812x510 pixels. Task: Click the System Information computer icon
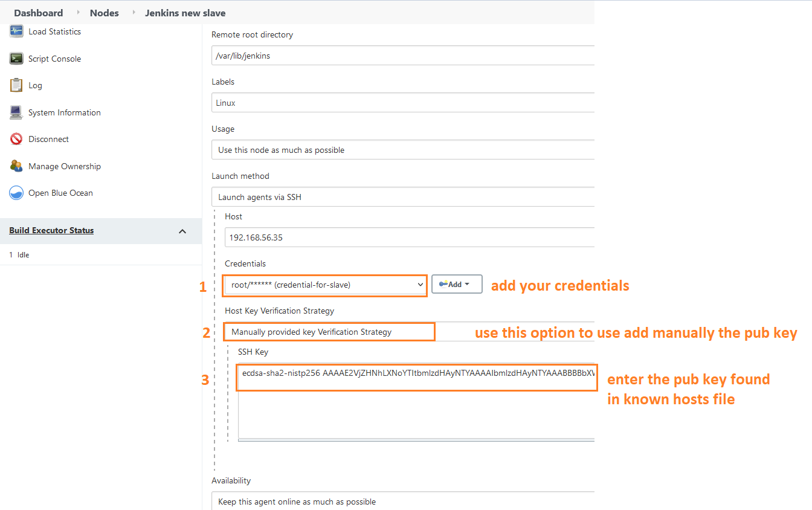(16, 112)
